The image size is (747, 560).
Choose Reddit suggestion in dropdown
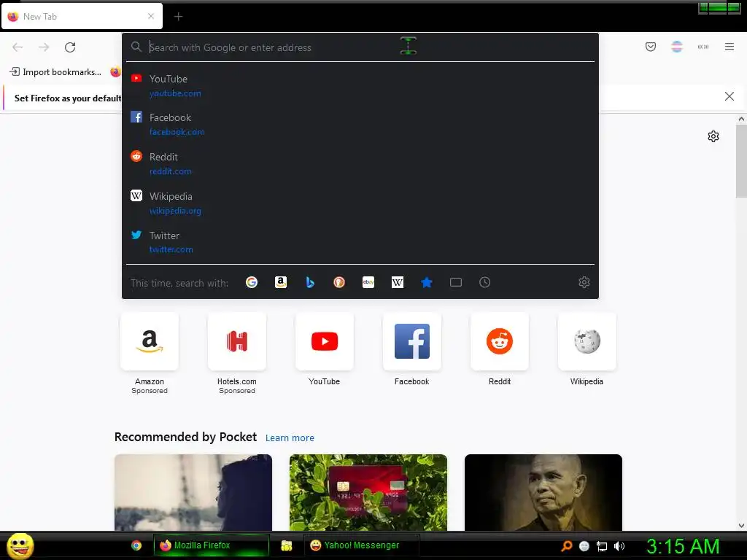[x=360, y=164]
